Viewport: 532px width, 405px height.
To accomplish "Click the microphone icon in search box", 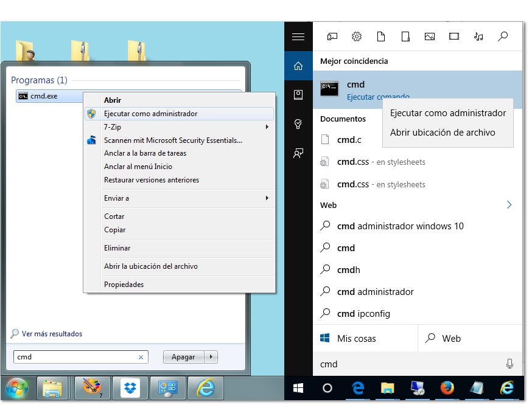I will click(x=509, y=364).
